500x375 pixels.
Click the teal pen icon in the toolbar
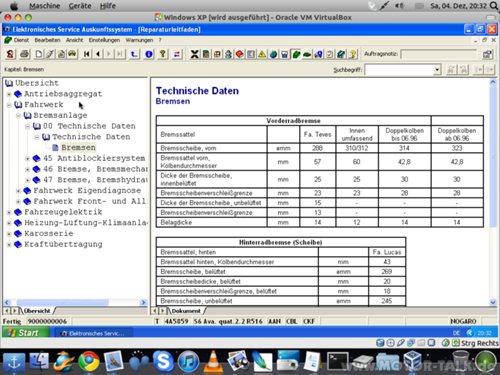(x=341, y=54)
